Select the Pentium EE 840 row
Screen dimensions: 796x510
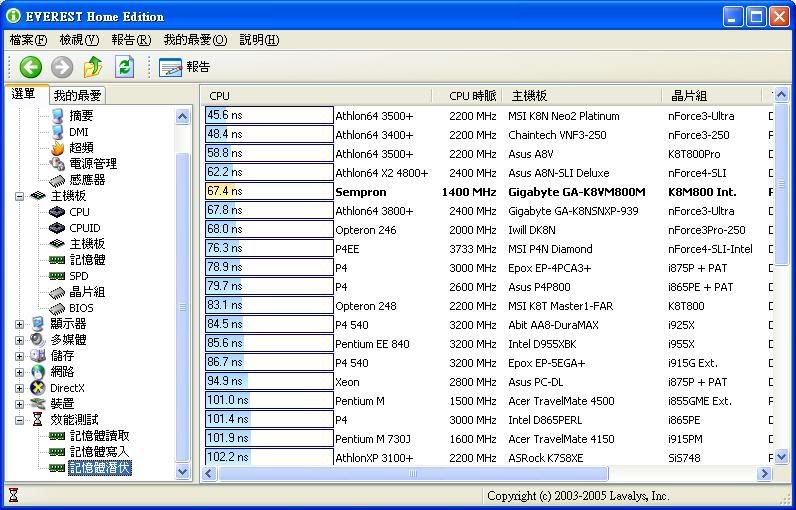click(x=489, y=344)
